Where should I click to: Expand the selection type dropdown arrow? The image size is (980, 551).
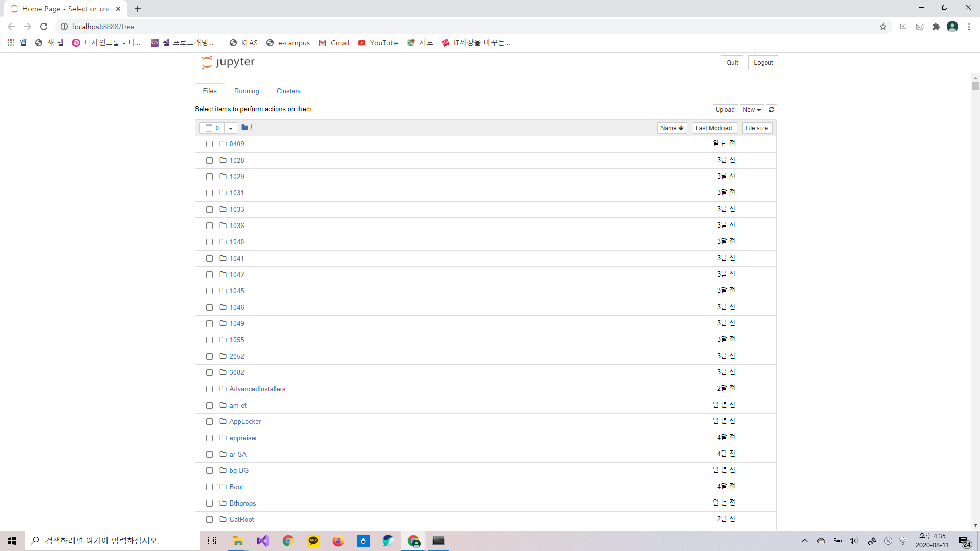pyautogui.click(x=231, y=128)
